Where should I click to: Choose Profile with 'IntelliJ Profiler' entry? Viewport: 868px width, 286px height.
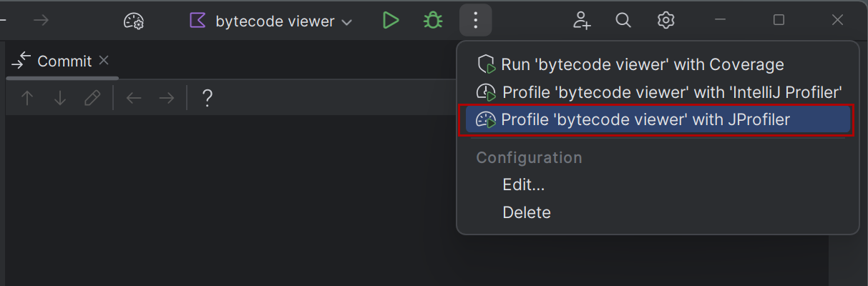tap(658, 92)
